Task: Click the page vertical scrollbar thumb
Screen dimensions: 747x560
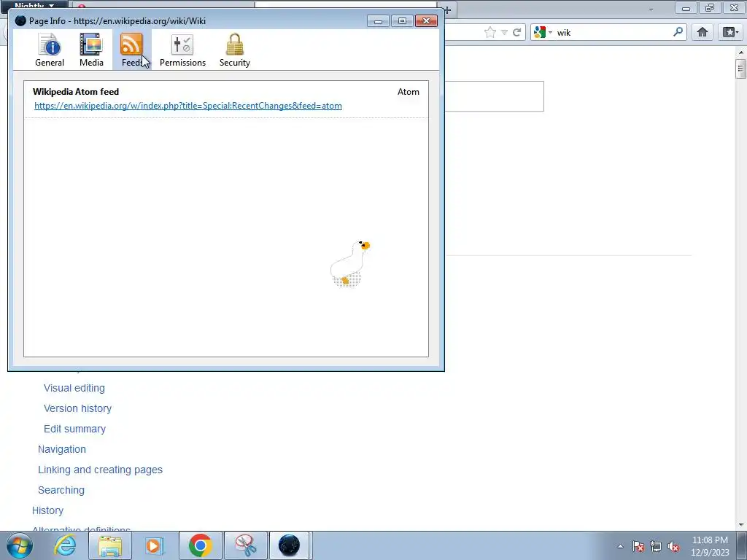Action: 740,69
